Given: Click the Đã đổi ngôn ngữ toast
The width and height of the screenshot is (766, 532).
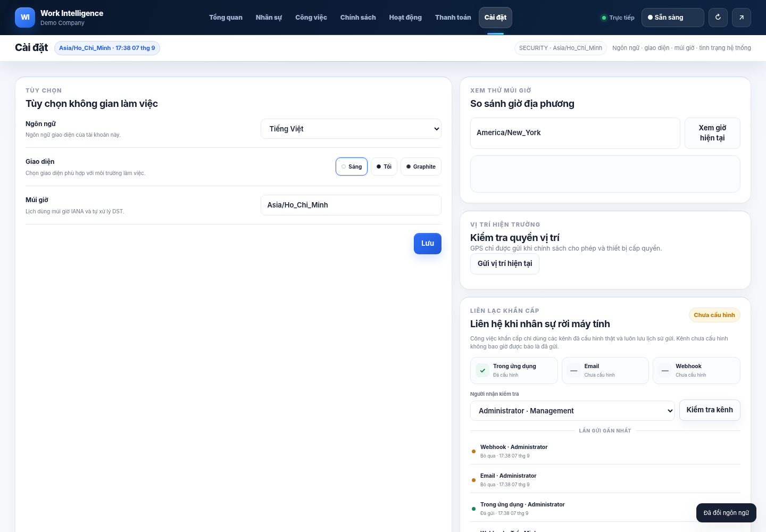Looking at the screenshot, I should tap(726, 513).
